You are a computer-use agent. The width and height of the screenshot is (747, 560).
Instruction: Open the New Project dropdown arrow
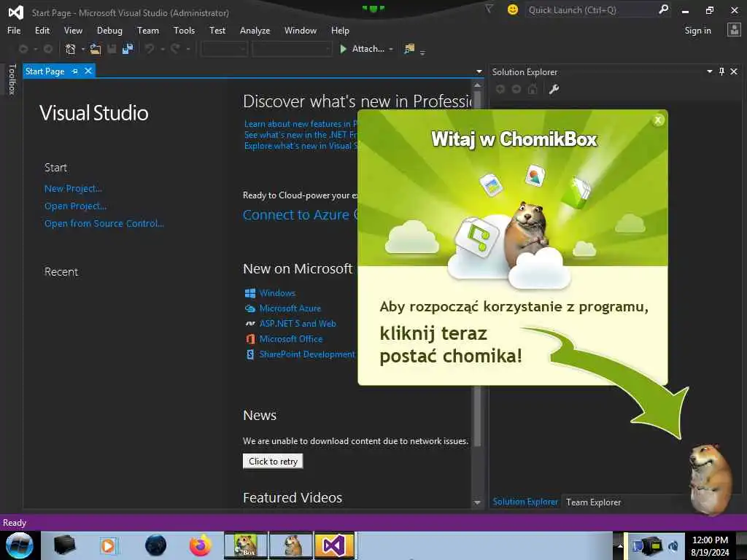[x=83, y=49]
